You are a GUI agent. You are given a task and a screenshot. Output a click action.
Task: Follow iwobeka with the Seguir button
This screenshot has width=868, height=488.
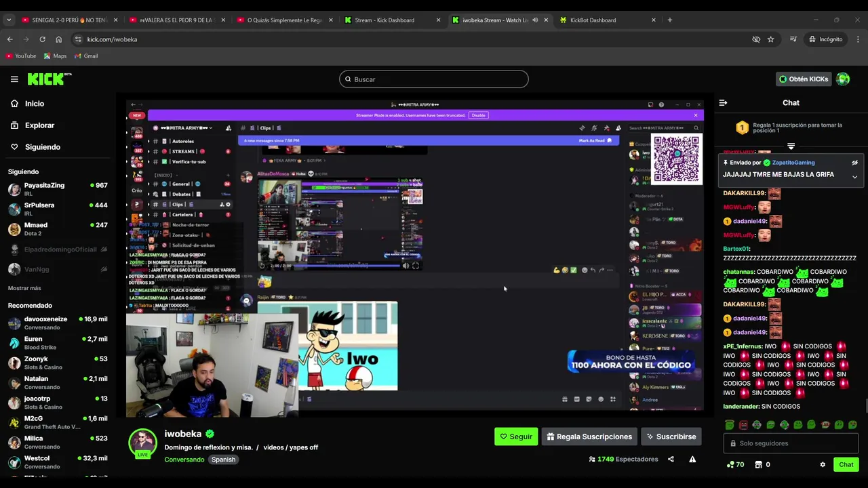(x=516, y=436)
